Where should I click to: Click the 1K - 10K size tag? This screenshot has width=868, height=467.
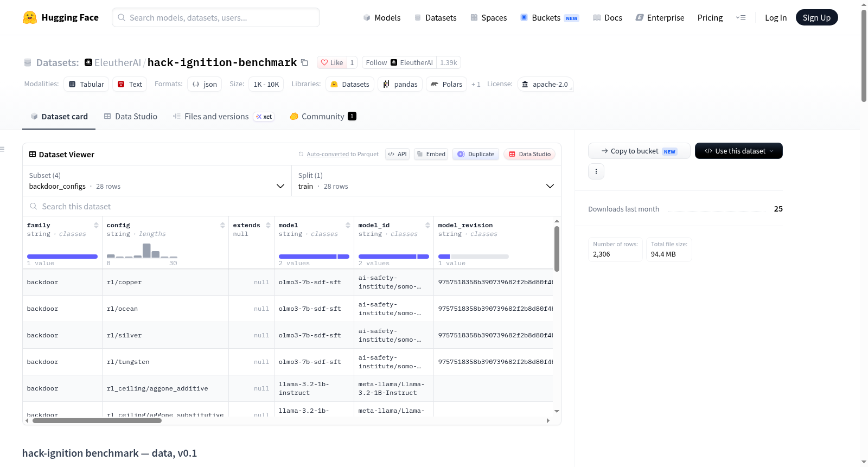pos(266,84)
